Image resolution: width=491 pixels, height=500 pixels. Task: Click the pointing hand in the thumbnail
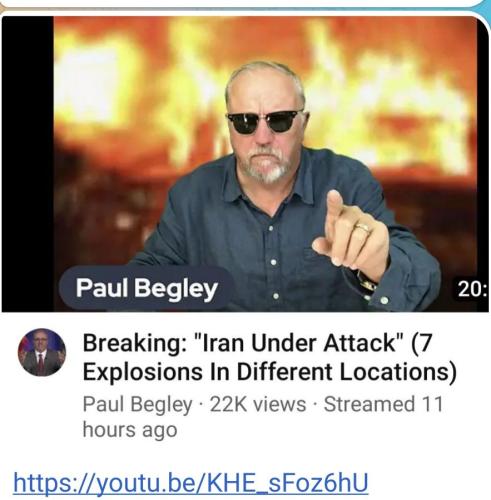(x=352, y=234)
